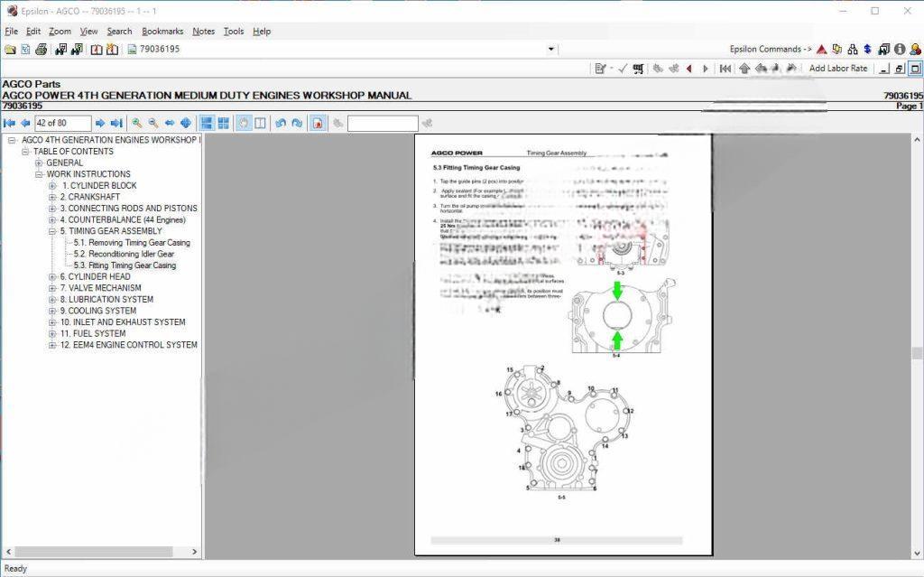
Task: Advance to the next page arrow
Action: (100, 123)
